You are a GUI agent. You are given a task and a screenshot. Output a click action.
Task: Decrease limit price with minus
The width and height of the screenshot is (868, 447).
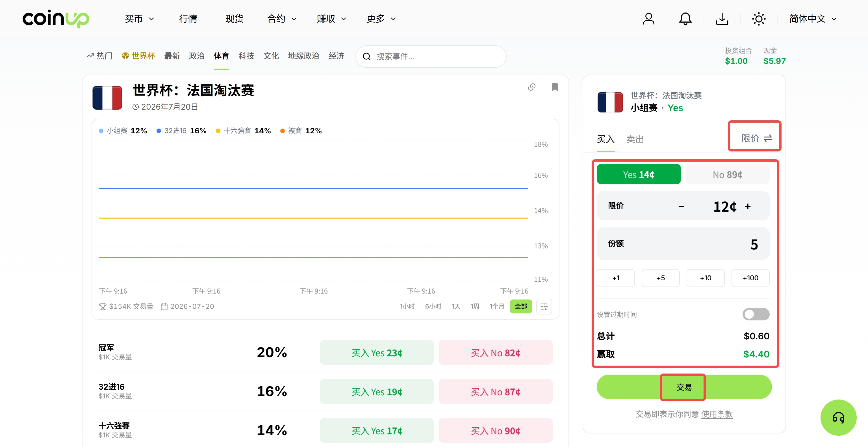pos(681,206)
